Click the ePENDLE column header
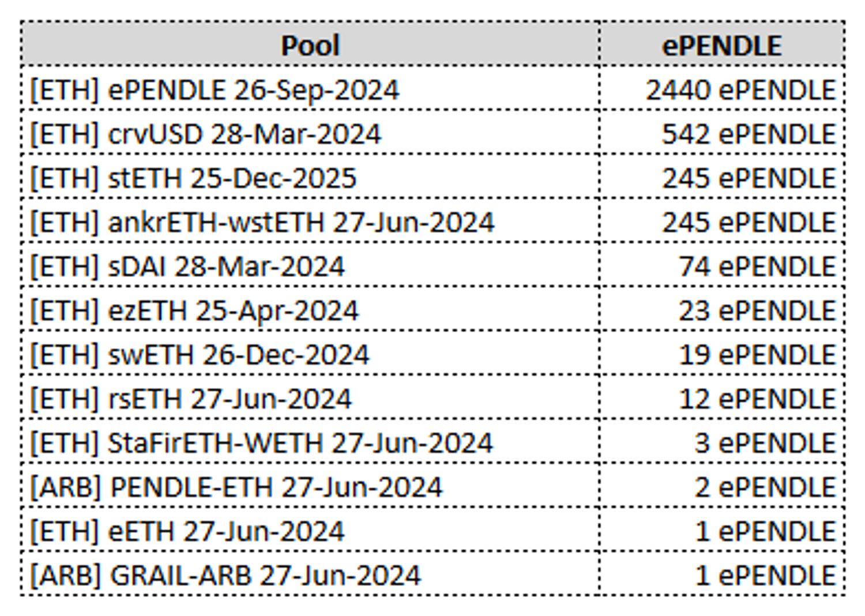The width and height of the screenshot is (865, 616). point(721,45)
